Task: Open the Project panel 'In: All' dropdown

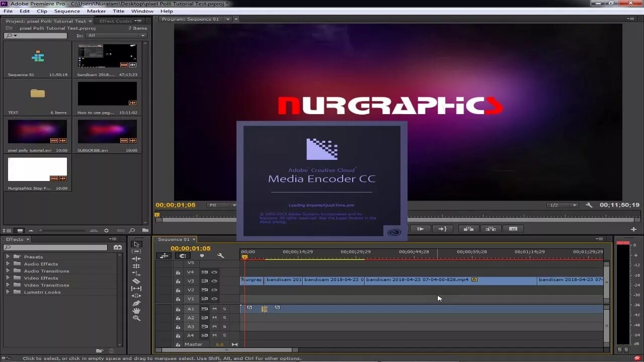Action: pyautogui.click(x=116, y=36)
